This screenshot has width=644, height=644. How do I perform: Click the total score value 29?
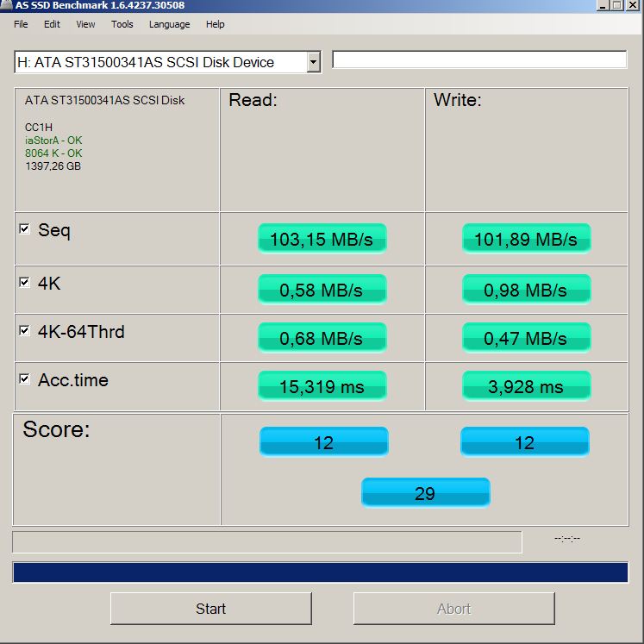426,493
